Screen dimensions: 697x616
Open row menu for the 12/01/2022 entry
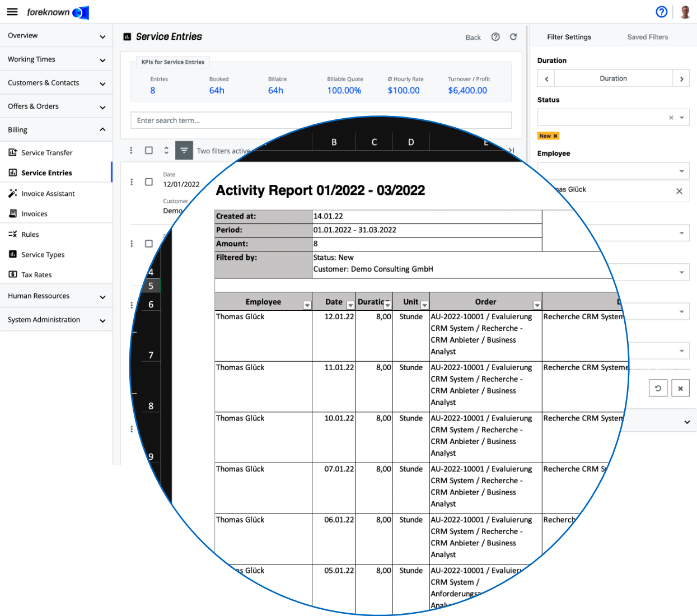[132, 182]
